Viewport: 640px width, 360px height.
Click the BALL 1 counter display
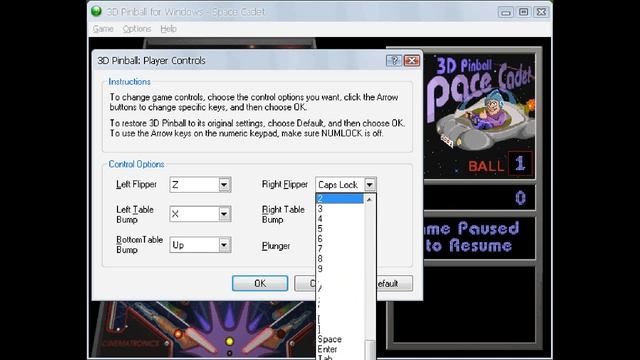[500, 164]
